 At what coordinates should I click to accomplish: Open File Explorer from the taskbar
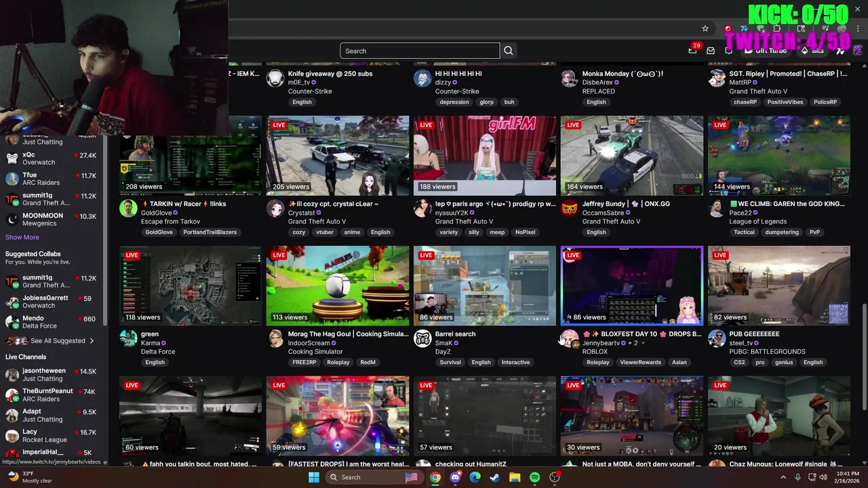pos(515,477)
